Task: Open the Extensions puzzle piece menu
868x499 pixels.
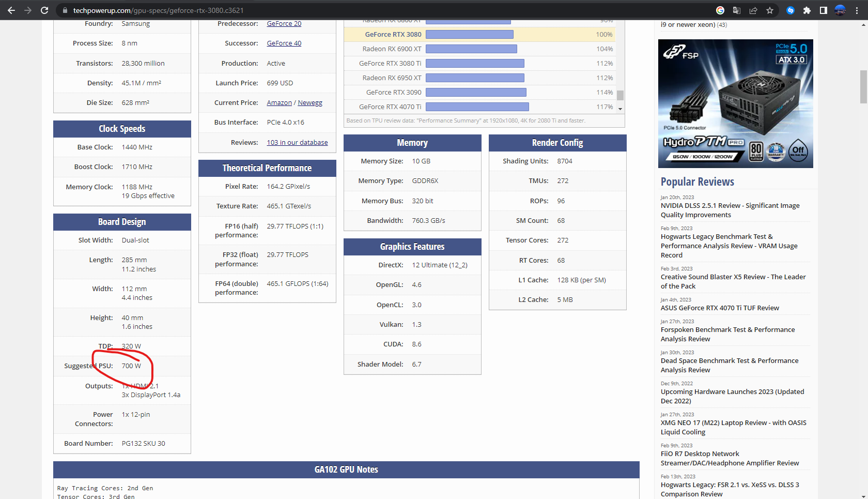Action: 807,10
